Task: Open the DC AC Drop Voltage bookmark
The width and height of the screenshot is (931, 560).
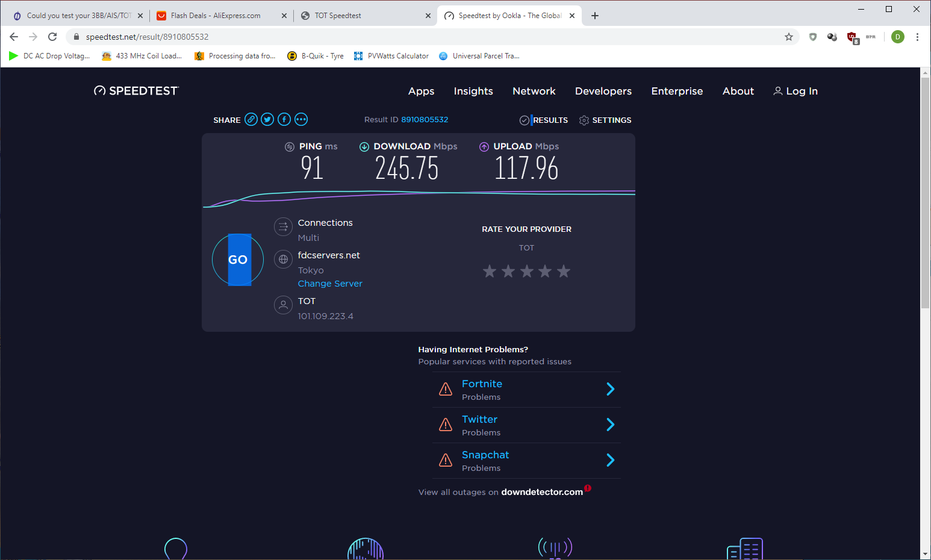Action: tap(49, 56)
